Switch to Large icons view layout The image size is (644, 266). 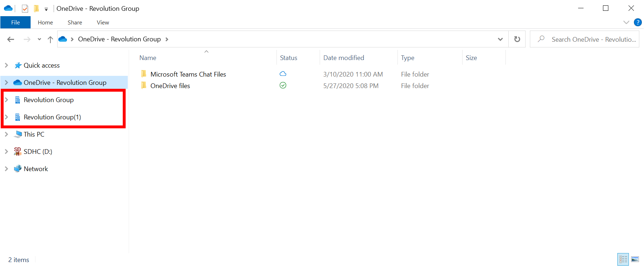coord(635,260)
